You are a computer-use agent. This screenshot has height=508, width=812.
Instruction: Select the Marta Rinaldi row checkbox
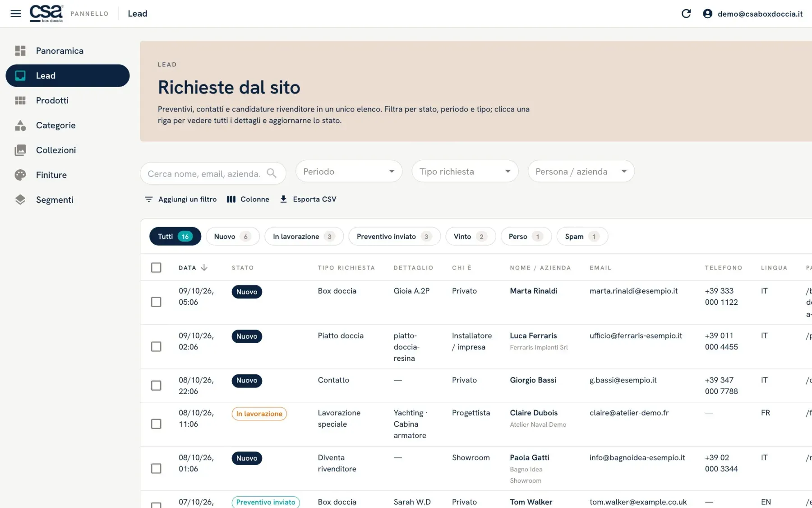[156, 302]
